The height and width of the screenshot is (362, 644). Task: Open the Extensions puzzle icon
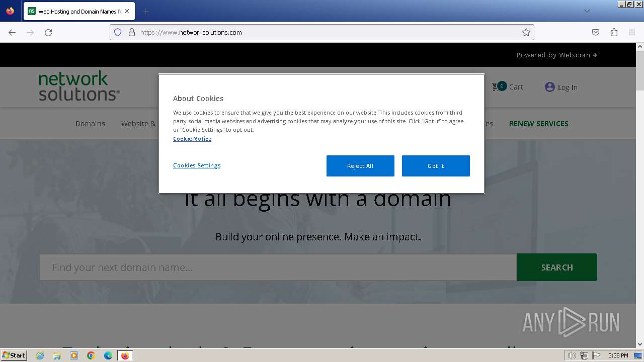pos(614,32)
